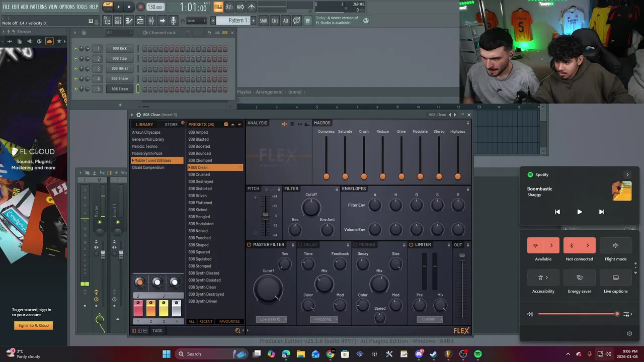
Task: Mute the 808 HiHat channel LED
Action: pos(75,69)
